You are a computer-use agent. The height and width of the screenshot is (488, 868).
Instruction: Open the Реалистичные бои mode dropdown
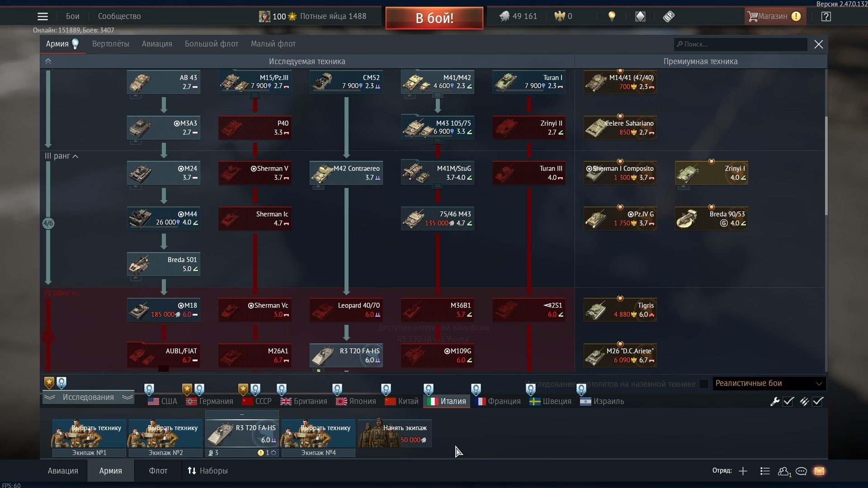(x=769, y=384)
